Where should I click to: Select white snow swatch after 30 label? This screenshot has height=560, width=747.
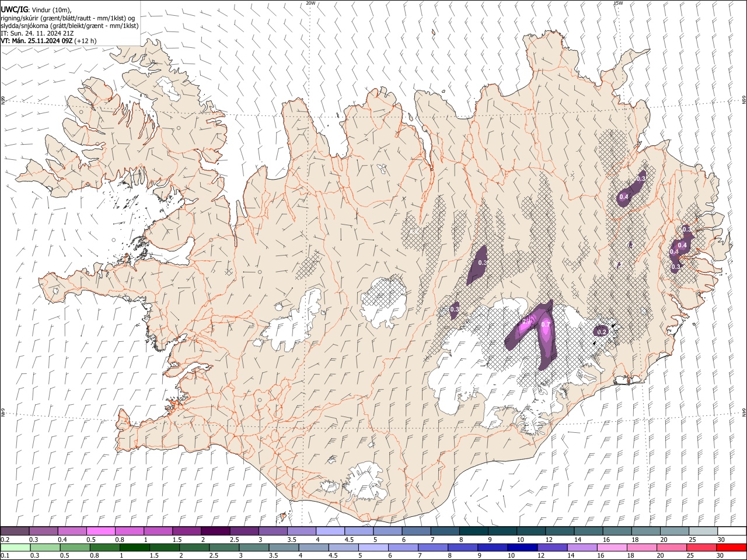click(731, 531)
